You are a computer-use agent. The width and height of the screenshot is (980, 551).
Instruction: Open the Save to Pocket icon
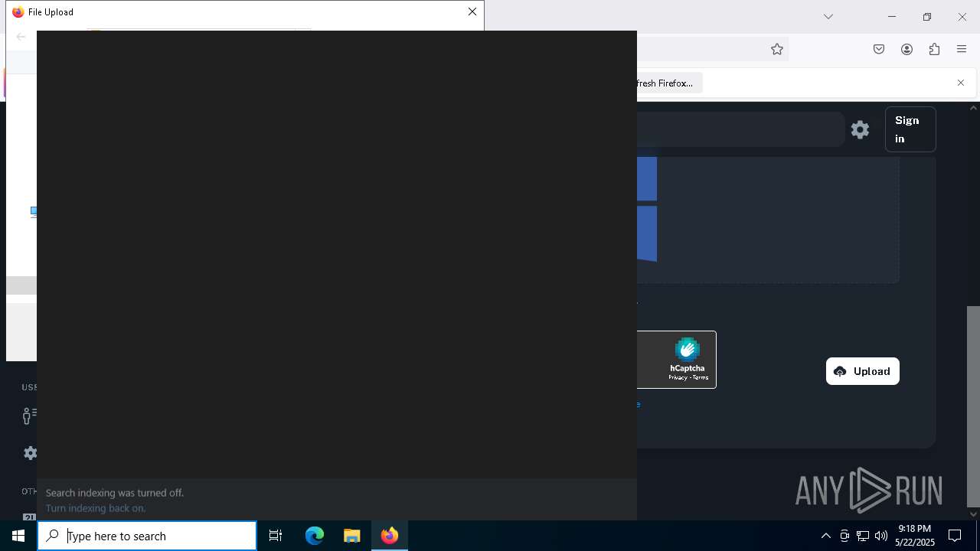pos(879,49)
